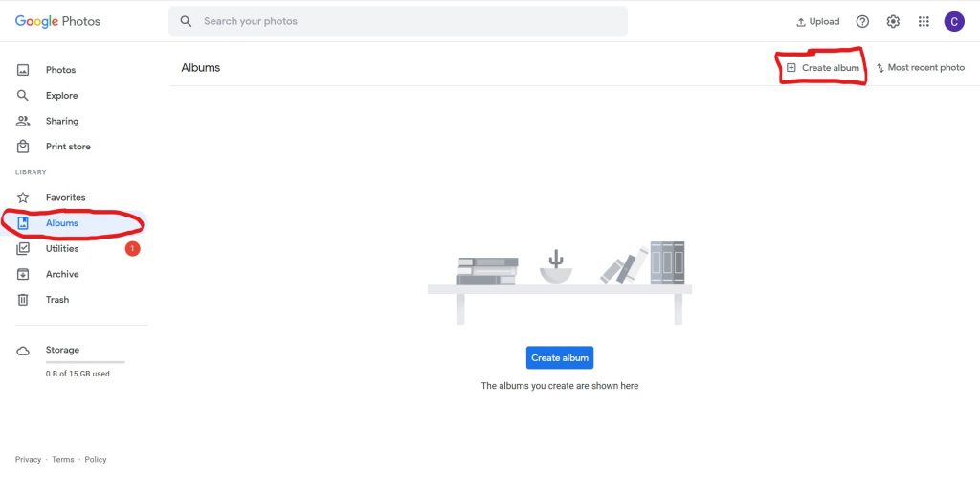Select the Explore magnifier icon in sidebar
This screenshot has height=479, width=980.
click(x=23, y=96)
